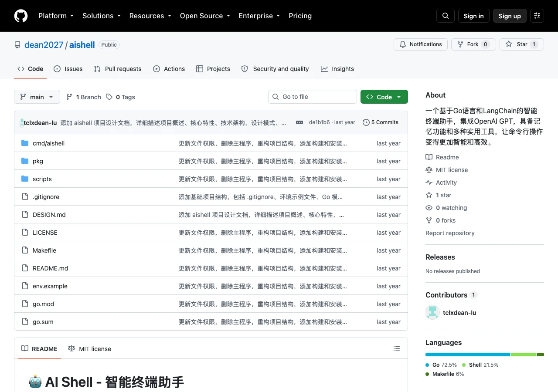
Task: Click the Makefile file icon
Action: [x=25, y=250]
